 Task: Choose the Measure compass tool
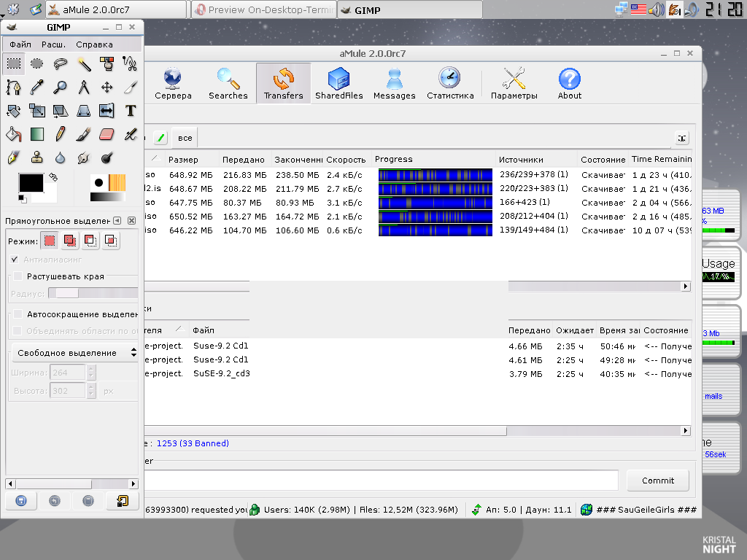click(x=83, y=87)
